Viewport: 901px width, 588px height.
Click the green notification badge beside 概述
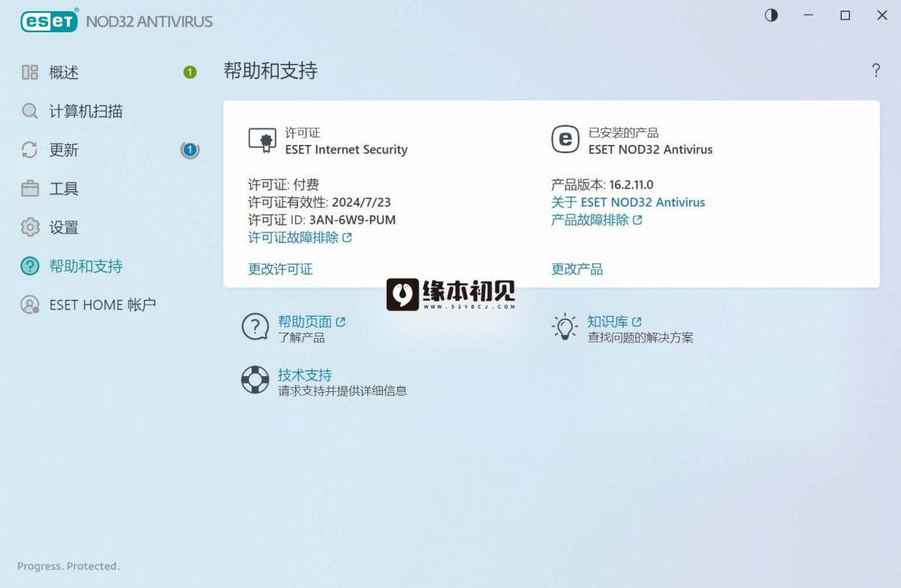(190, 72)
